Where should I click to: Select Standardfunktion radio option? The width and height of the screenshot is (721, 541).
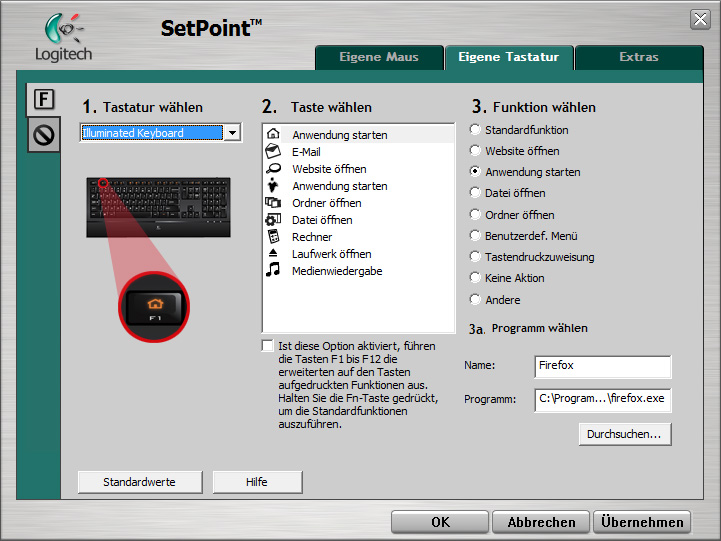(475, 130)
